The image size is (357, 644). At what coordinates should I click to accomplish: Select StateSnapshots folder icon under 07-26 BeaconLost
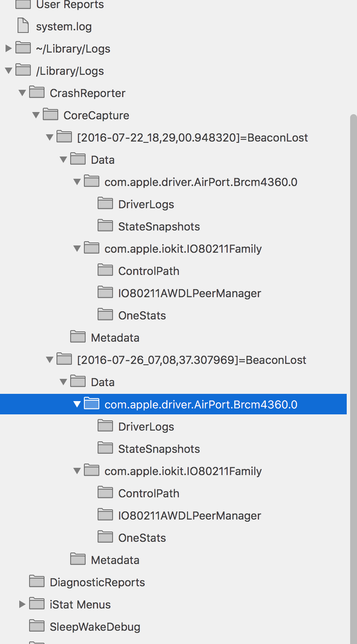(x=105, y=449)
